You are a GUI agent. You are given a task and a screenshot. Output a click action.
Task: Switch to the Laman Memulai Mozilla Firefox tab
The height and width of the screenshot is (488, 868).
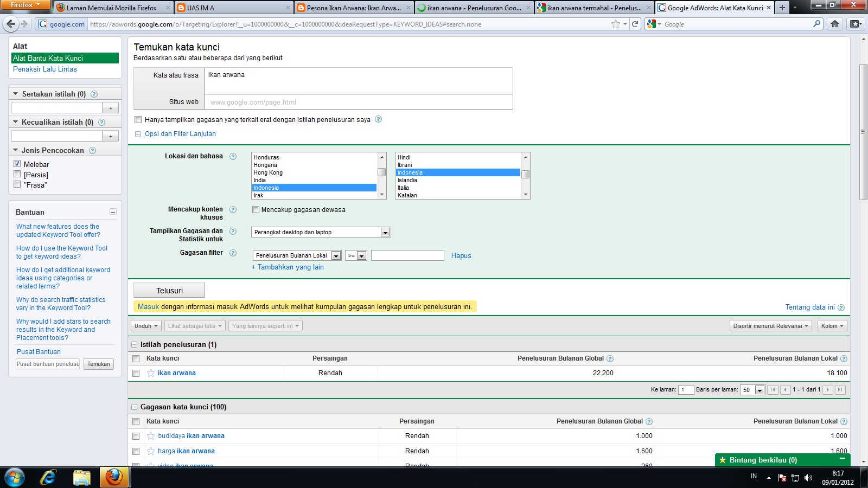(x=113, y=8)
